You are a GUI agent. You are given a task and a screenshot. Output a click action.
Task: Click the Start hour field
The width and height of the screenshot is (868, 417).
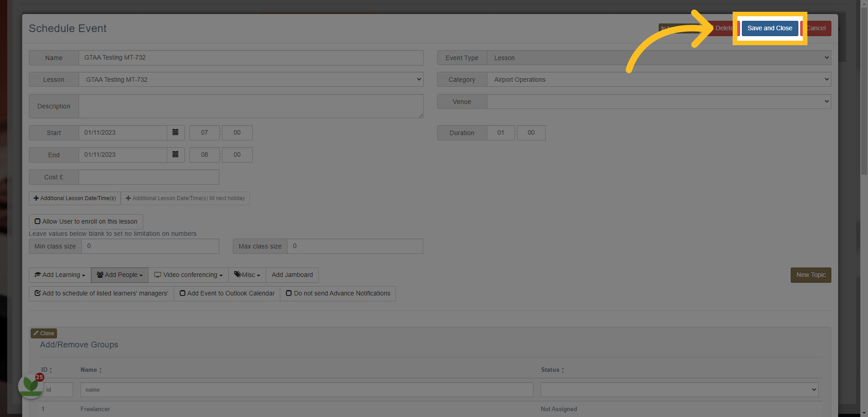click(204, 133)
